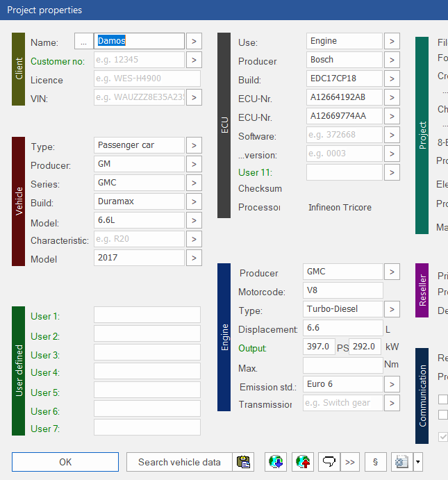The height and width of the screenshot is (480, 448).
Task: Open the arrow list for engine Producer GMC
Action: (392, 272)
